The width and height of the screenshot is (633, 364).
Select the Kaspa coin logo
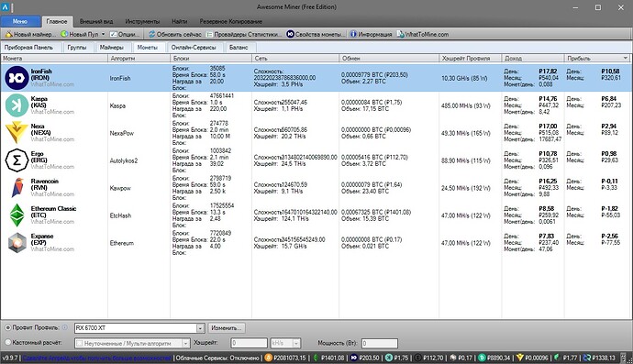[x=17, y=105]
